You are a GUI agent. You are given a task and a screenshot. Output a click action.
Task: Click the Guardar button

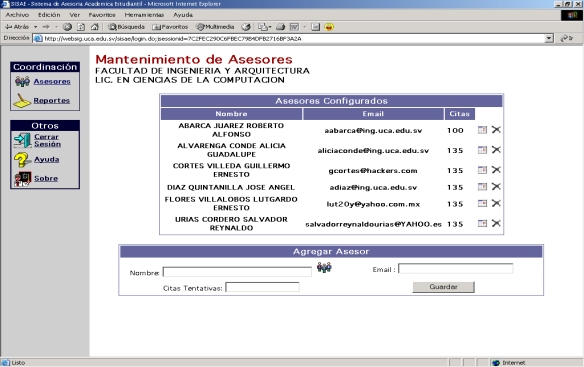[x=443, y=287]
